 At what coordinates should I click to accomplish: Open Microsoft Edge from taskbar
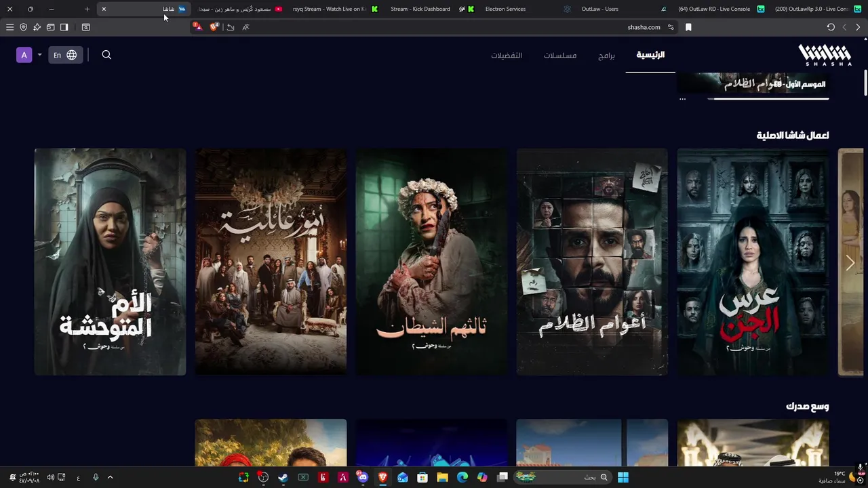(x=462, y=477)
